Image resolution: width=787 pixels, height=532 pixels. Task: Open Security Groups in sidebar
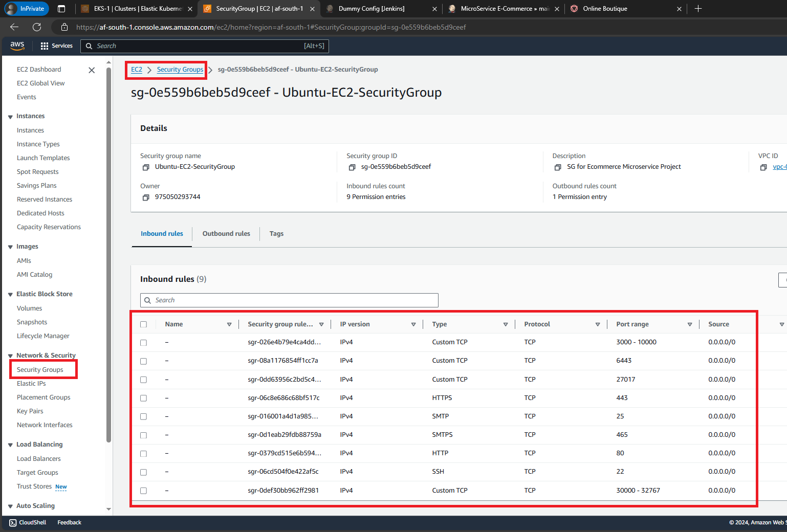click(x=40, y=370)
